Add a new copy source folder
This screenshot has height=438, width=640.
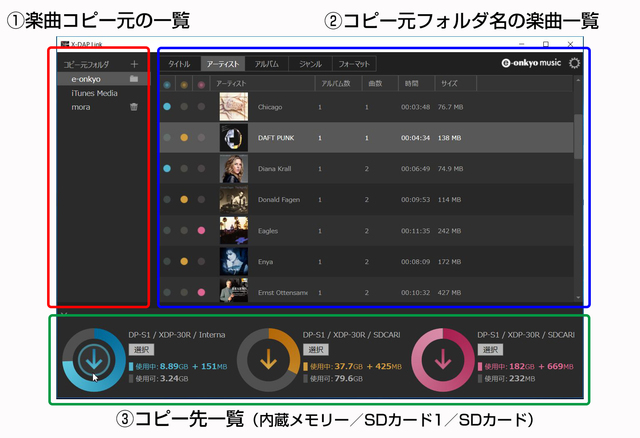134,64
